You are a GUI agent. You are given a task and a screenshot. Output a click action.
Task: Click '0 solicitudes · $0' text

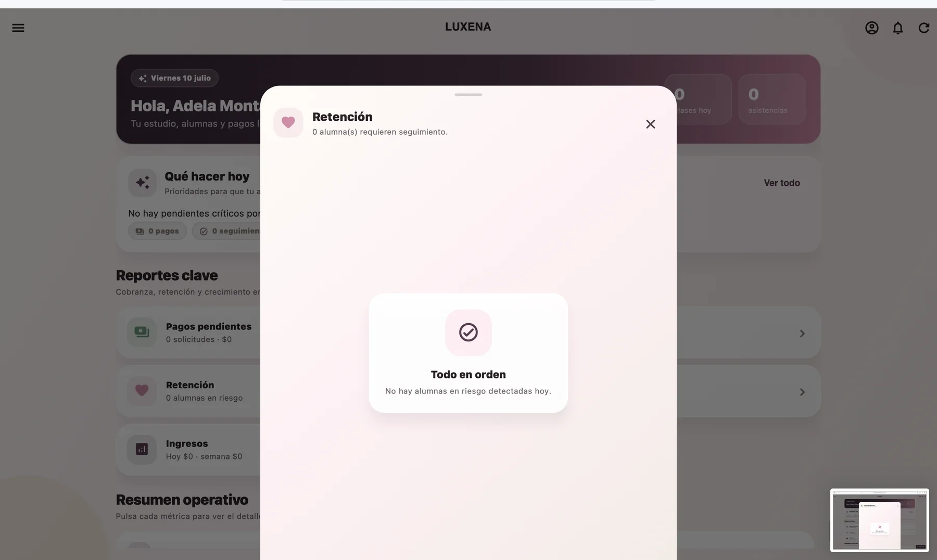click(x=199, y=339)
